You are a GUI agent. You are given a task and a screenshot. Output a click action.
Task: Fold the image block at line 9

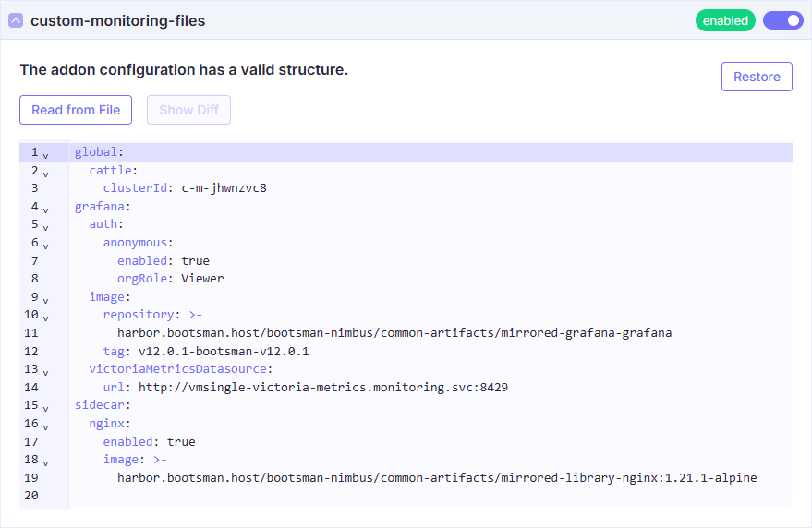[x=45, y=299]
